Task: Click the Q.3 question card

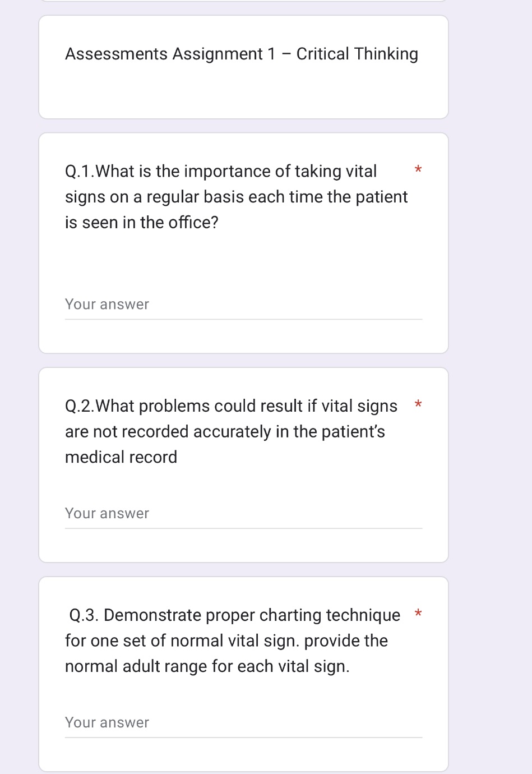Action: coord(243,673)
